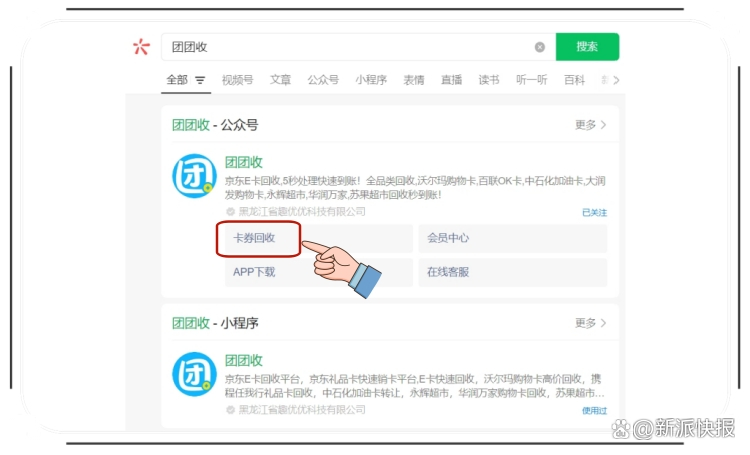Switch to the 百科 tab
Image resolution: width=750 pixels, height=455 pixels.
point(574,80)
